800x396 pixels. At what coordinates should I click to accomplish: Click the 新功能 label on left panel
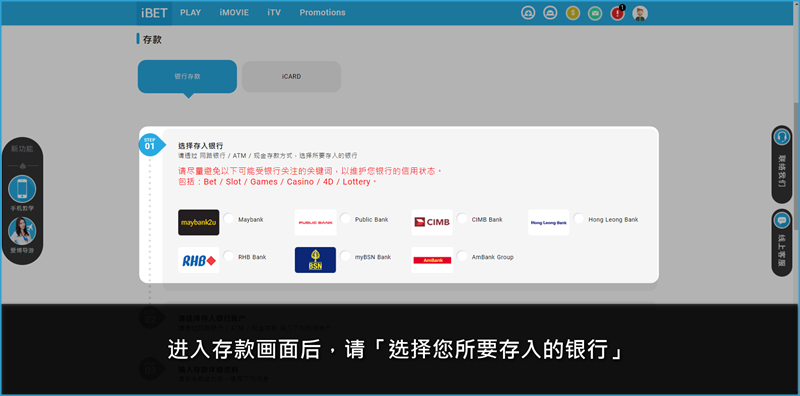(22, 149)
